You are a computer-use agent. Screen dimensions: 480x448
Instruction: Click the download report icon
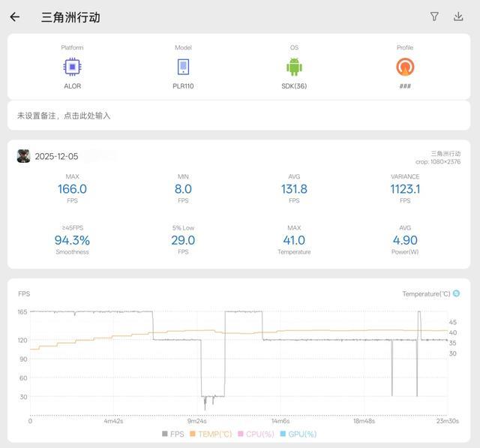pyautogui.click(x=458, y=17)
